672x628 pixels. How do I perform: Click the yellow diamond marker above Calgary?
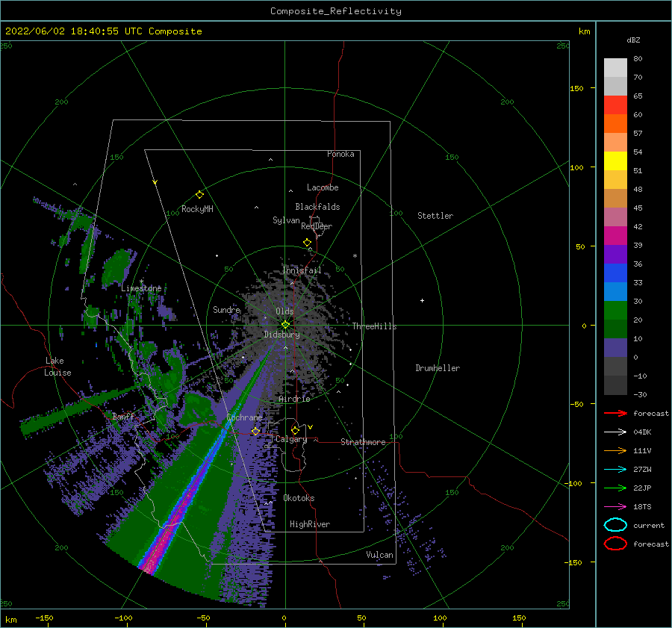pos(295,430)
